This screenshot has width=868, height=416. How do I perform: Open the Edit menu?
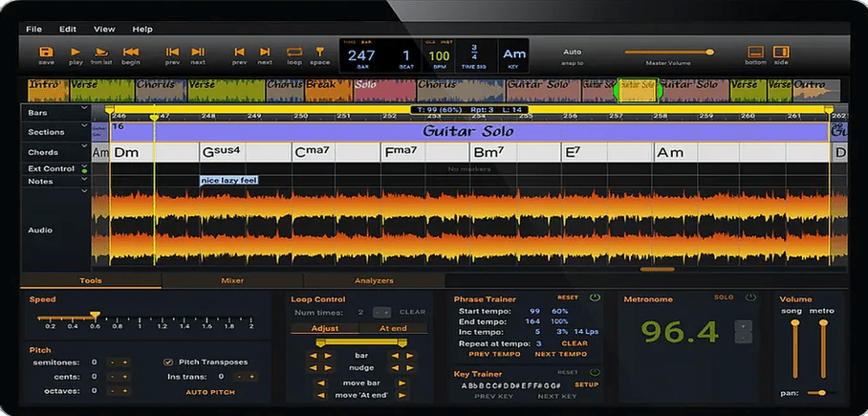pyautogui.click(x=68, y=30)
